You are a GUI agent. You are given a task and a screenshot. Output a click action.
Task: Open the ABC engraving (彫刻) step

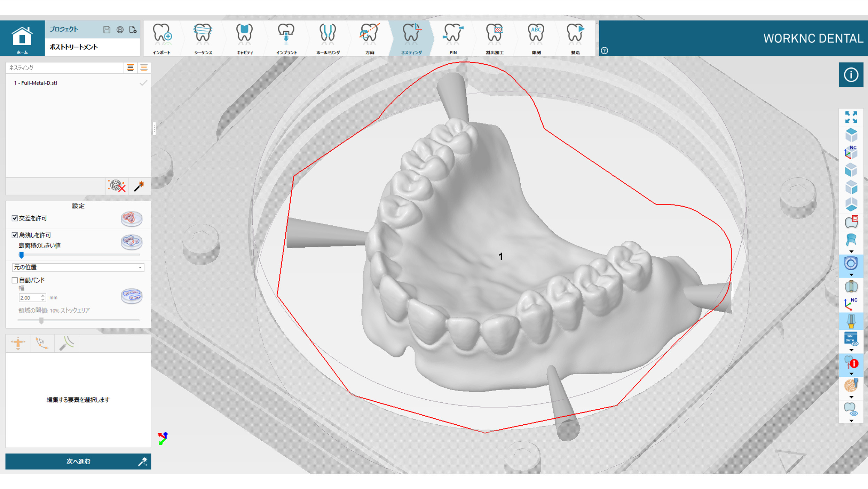click(x=536, y=39)
